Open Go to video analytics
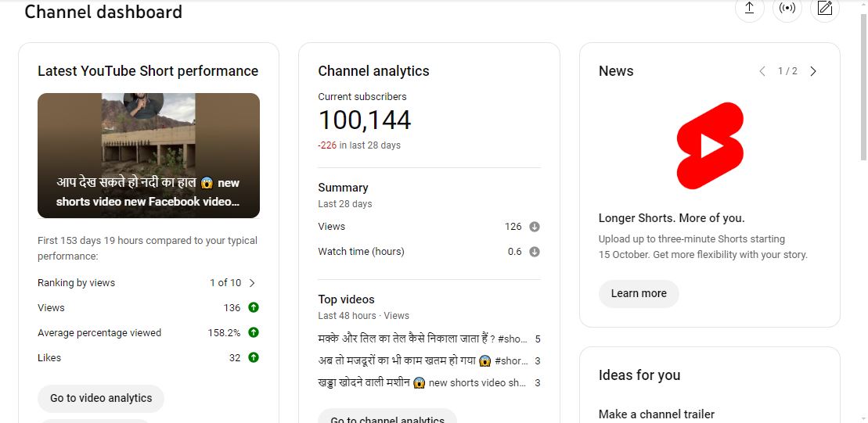The width and height of the screenshot is (868, 423). point(101,398)
